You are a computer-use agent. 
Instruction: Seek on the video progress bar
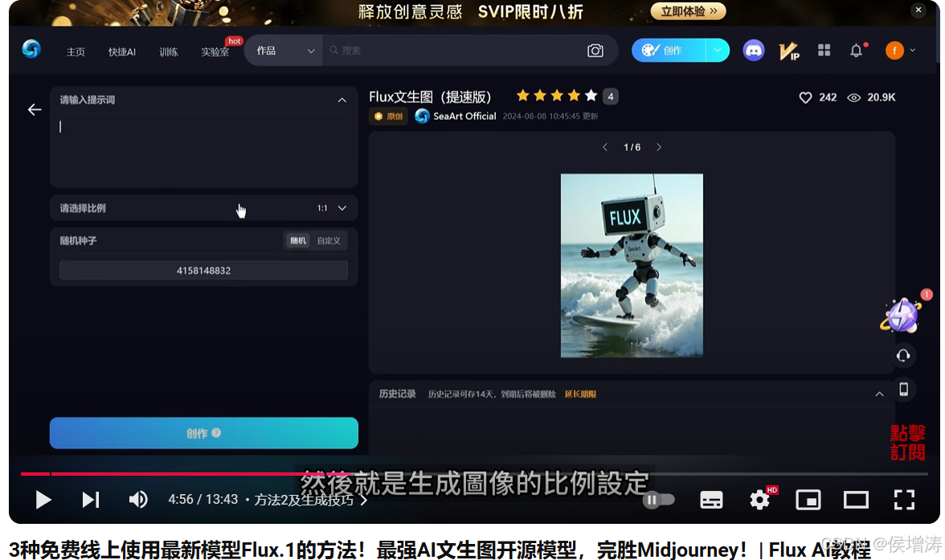point(472,474)
